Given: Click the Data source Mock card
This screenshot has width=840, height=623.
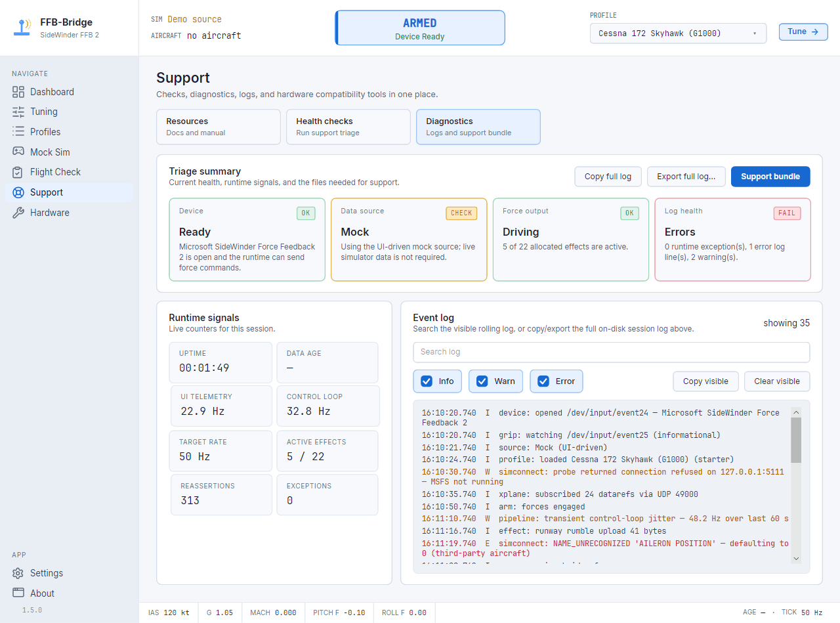Looking at the screenshot, I should tap(409, 240).
